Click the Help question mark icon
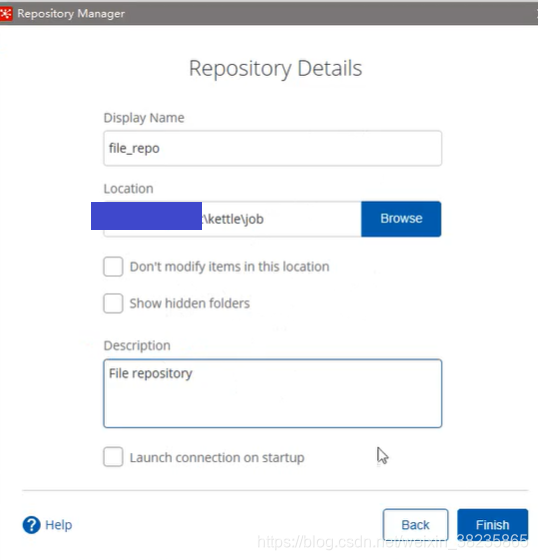This screenshot has width=538, height=560. 31,525
